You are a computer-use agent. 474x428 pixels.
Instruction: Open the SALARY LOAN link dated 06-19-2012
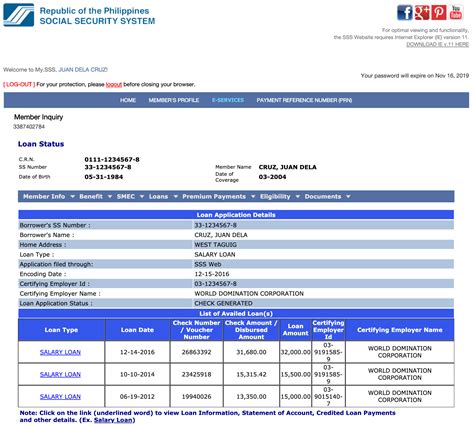[60, 397]
